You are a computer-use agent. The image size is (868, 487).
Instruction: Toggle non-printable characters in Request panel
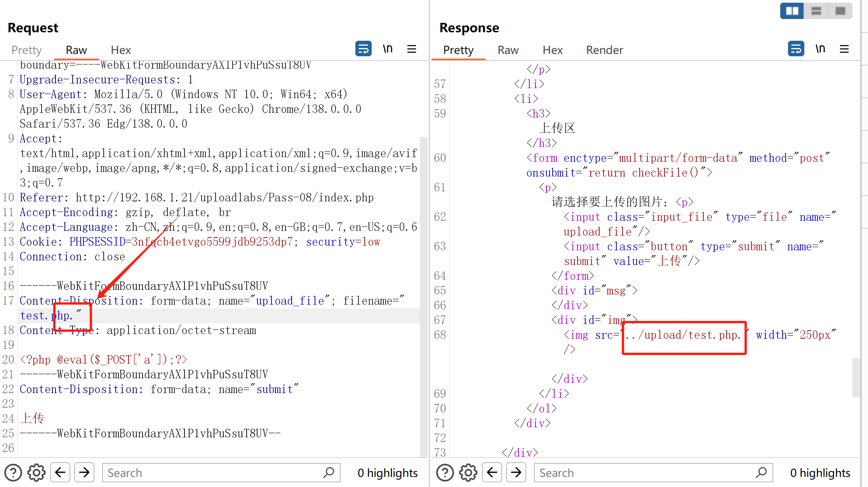[x=388, y=49]
